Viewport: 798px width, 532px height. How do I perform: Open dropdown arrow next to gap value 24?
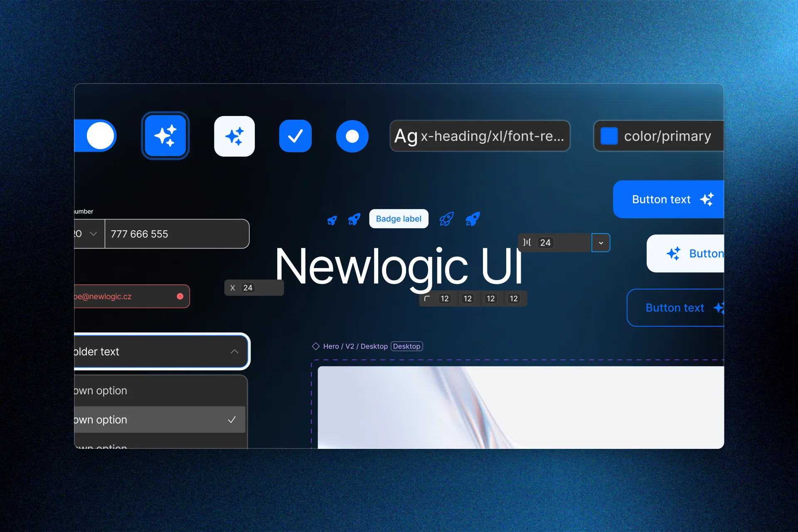[x=601, y=243]
